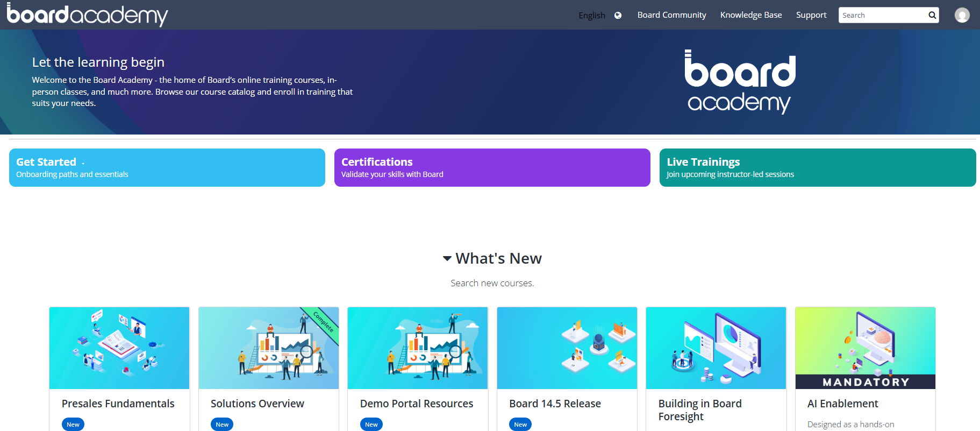
Task: Expand the Get Started dropdown arrow
Action: click(83, 164)
